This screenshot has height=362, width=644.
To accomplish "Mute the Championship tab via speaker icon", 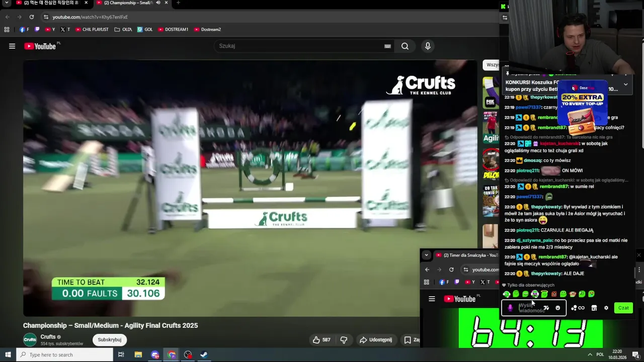I will pyautogui.click(x=158, y=3).
